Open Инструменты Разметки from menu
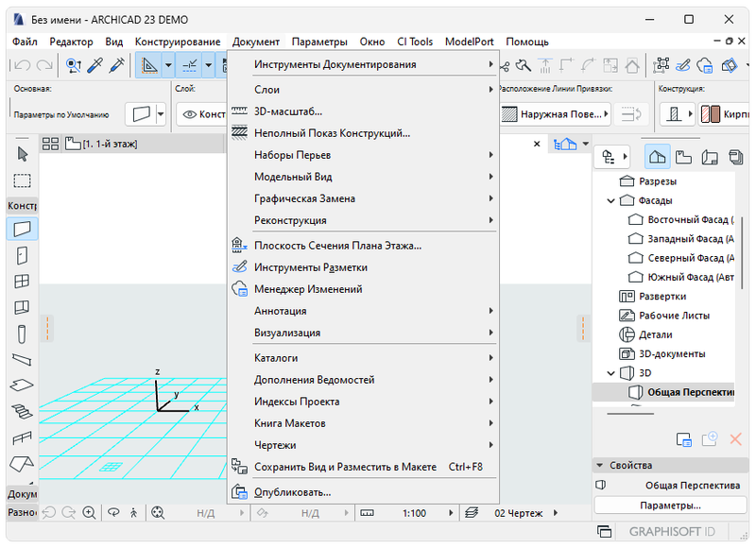The image size is (756, 548). (x=363, y=267)
